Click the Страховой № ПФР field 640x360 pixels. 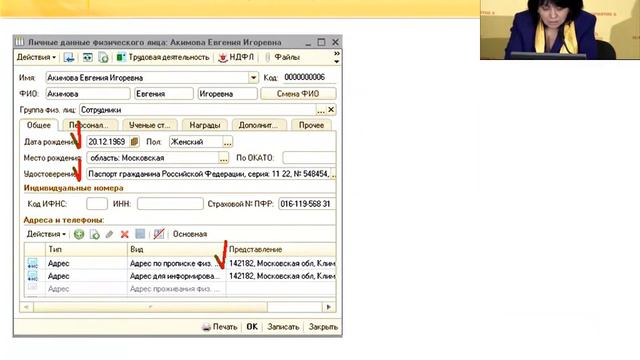[x=307, y=204]
